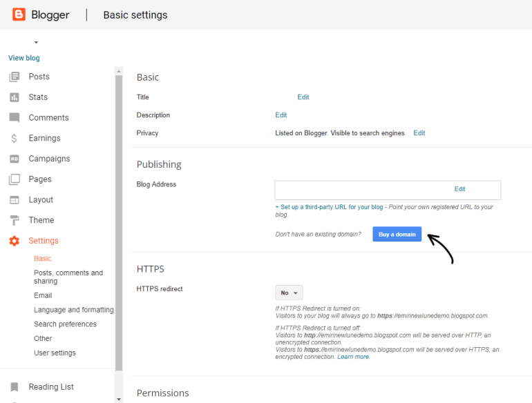532x403 pixels.
Task: Click the Blog Address field
Action: pos(388,190)
